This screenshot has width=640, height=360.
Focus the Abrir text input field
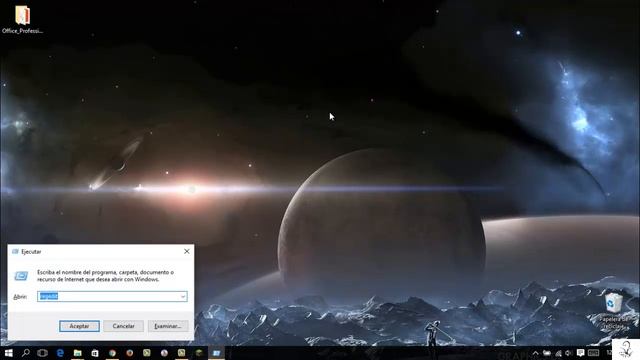112,296
